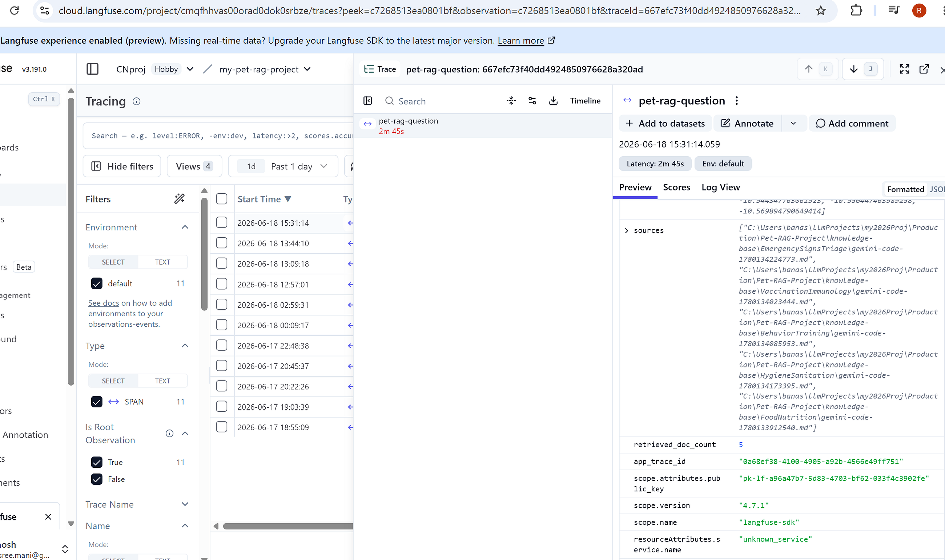This screenshot has width=945, height=560.
Task: Switch to the Scores tab
Action: [676, 187]
